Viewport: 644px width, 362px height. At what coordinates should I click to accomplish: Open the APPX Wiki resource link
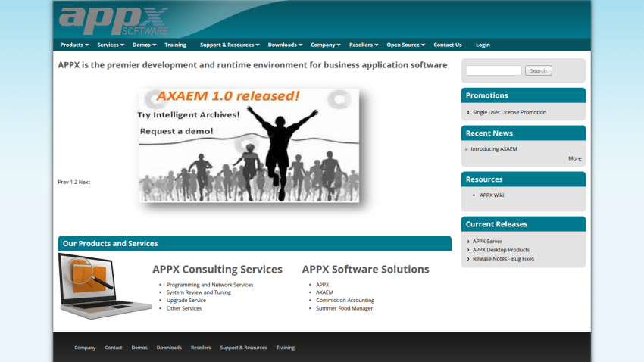tap(492, 195)
